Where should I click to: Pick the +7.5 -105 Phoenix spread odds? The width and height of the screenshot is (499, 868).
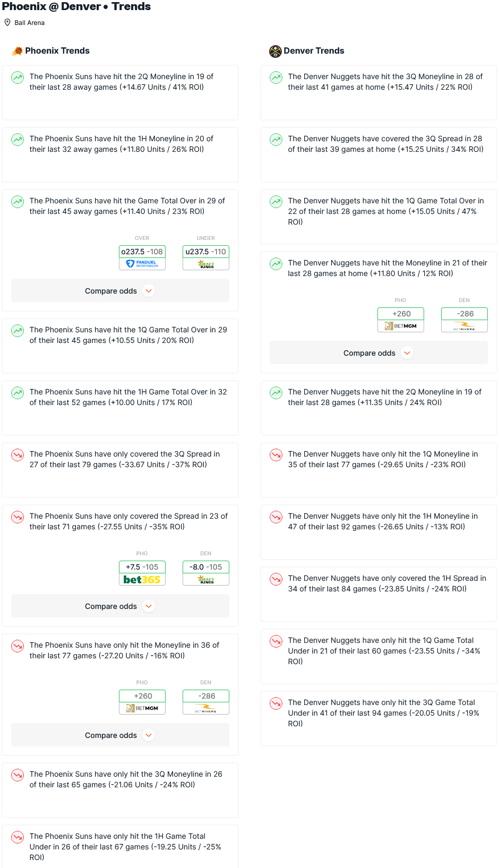(142, 567)
